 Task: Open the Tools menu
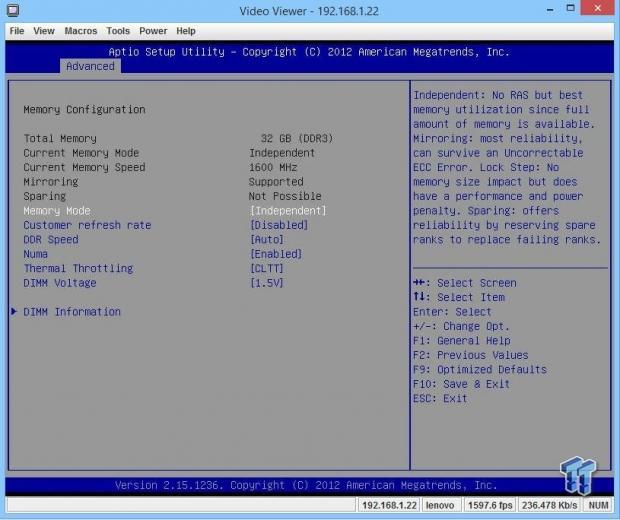118,31
